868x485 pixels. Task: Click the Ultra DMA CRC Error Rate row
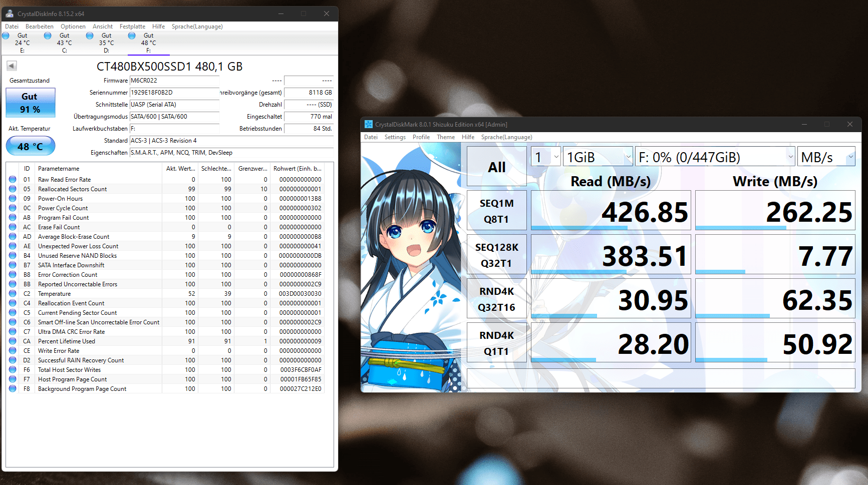click(165, 332)
